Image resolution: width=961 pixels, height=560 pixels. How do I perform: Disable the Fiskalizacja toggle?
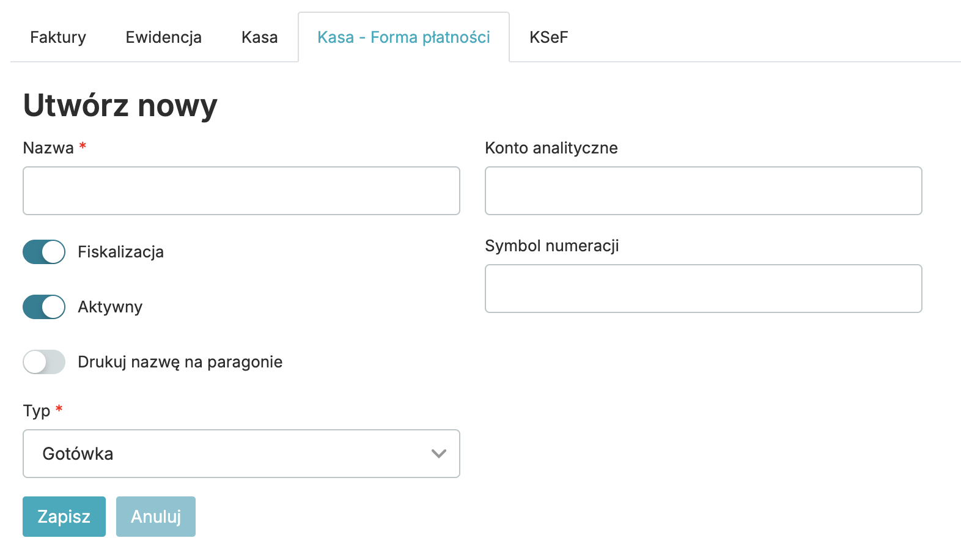(x=44, y=252)
